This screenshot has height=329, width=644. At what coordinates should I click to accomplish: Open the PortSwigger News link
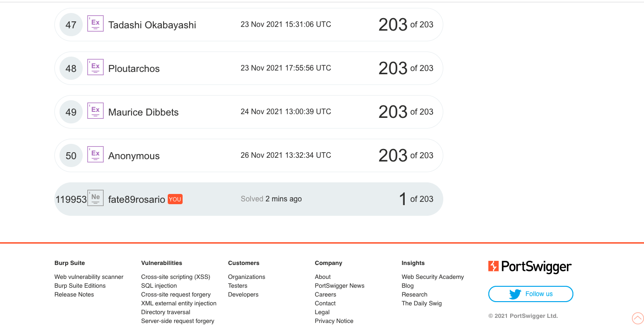340,286
